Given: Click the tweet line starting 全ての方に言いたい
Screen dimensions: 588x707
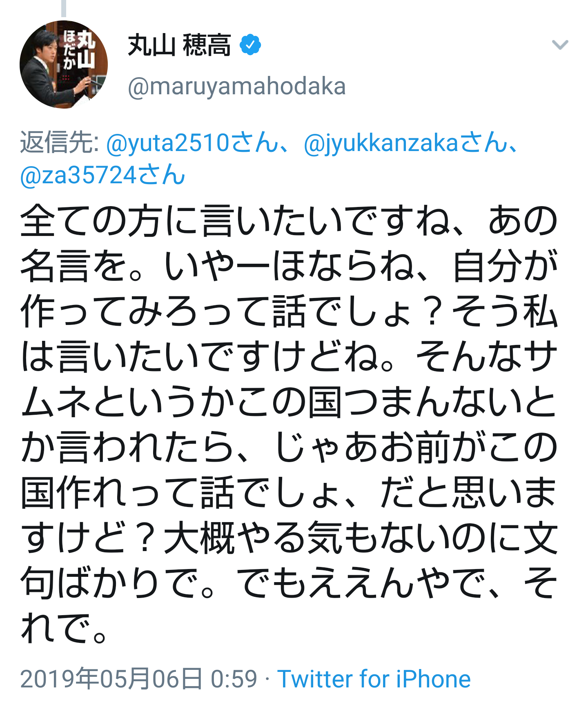Looking at the screenshot, I should tap(289, 221).
